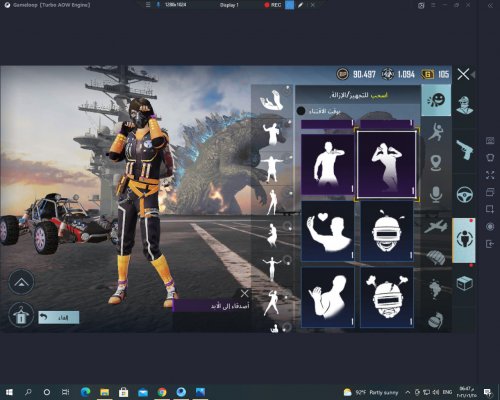Click the thin arms-outstretched emote slot
Viewport: 500px width, 400px height.
272,269
